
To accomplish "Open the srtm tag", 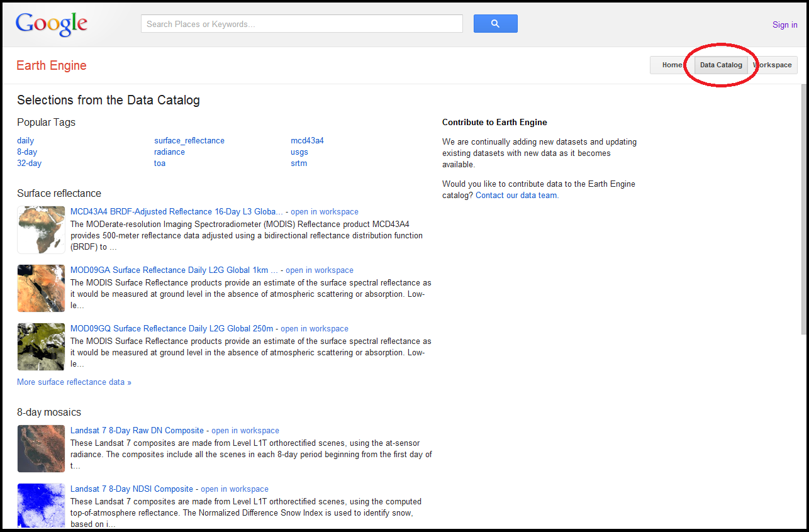I will [x=299, y=163].
